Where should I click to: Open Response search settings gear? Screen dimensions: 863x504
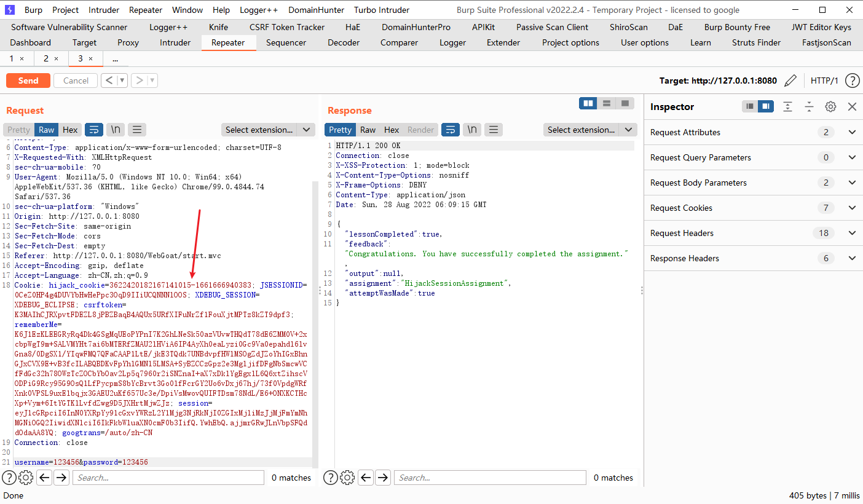pos(347,478)
